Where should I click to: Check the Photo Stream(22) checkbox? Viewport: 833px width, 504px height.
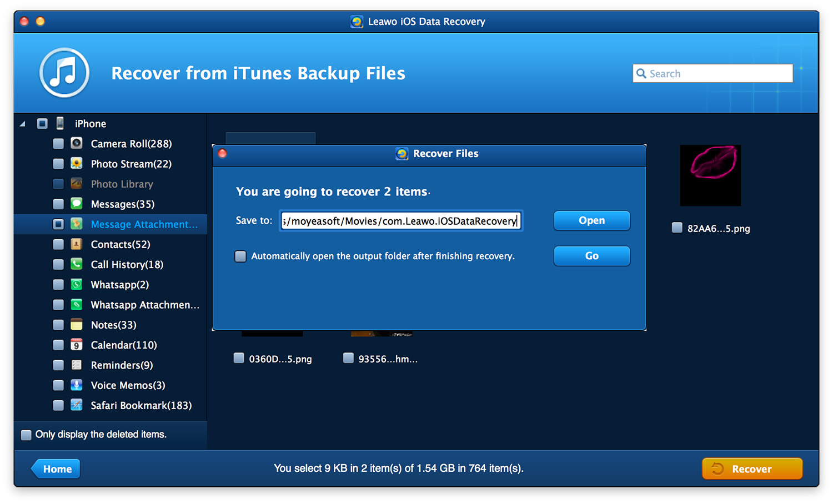point(58,163)
